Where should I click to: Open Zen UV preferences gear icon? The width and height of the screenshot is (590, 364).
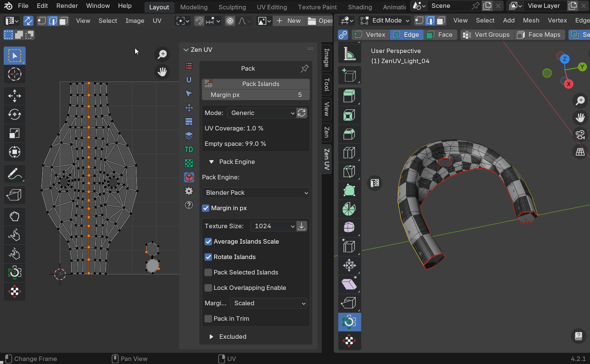tap(189, 191)
